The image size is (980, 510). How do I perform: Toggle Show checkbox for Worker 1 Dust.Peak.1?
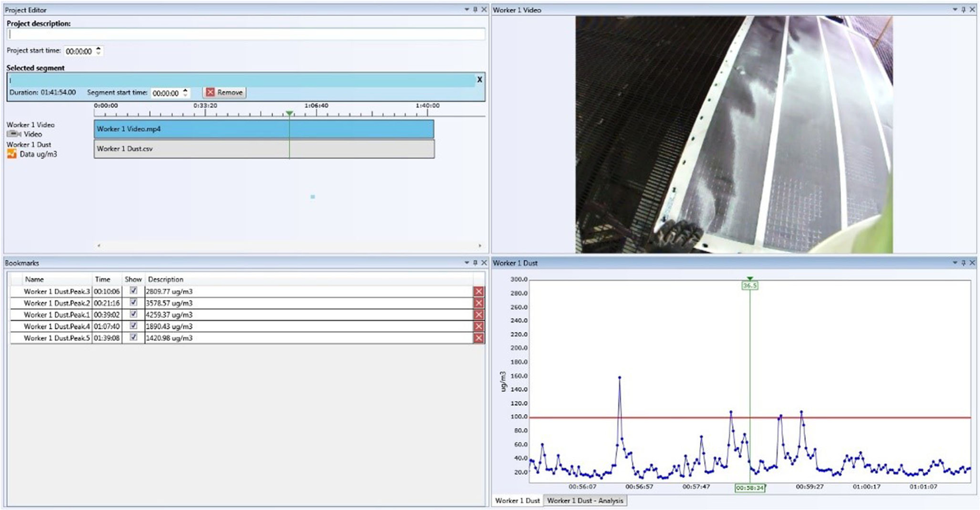click(133, 314)
